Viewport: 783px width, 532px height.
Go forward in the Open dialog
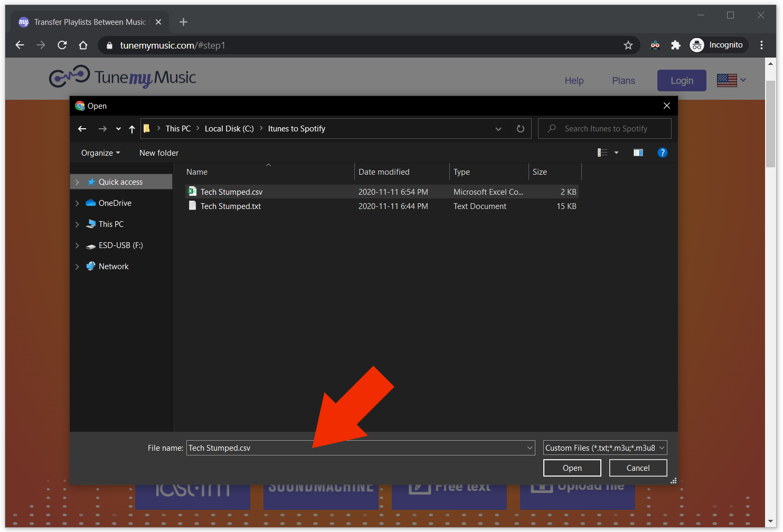[102, 129]
